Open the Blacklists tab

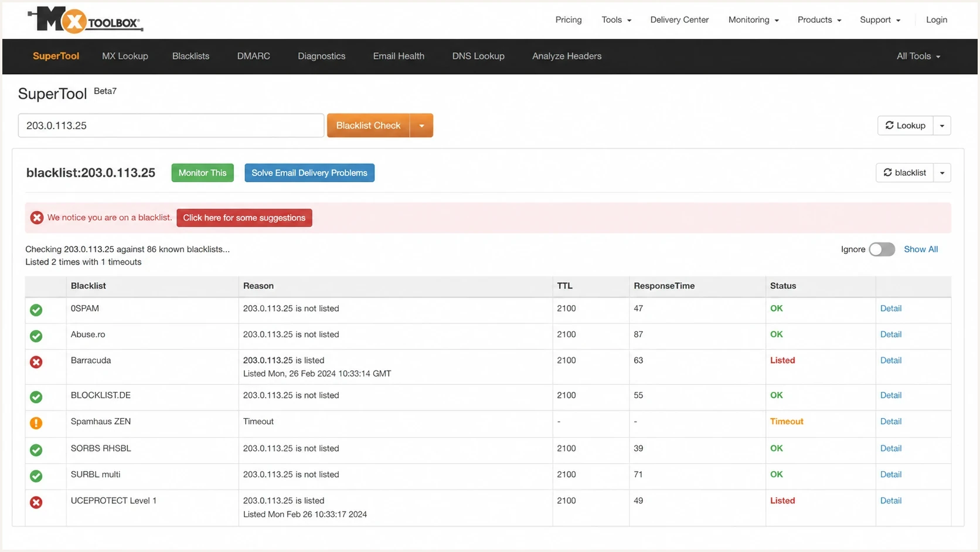[190, 56]
